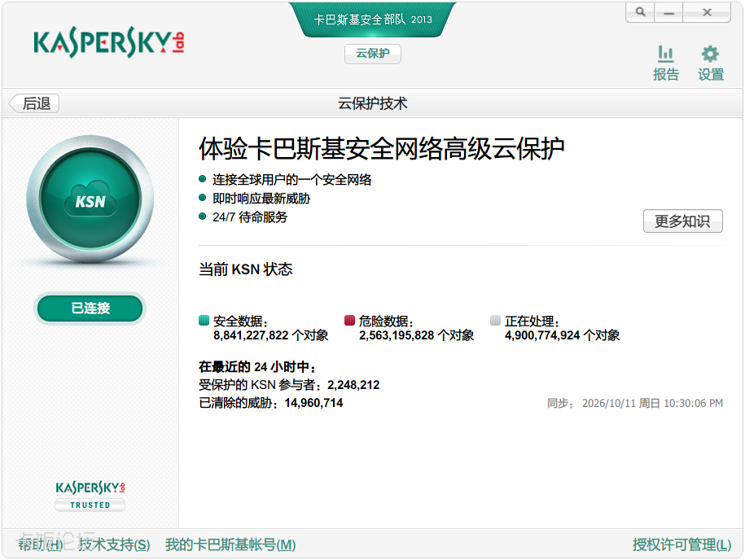Screen dimensions: 745x560
Task: Click the 更多知识 button
Action: coord(683,221)
